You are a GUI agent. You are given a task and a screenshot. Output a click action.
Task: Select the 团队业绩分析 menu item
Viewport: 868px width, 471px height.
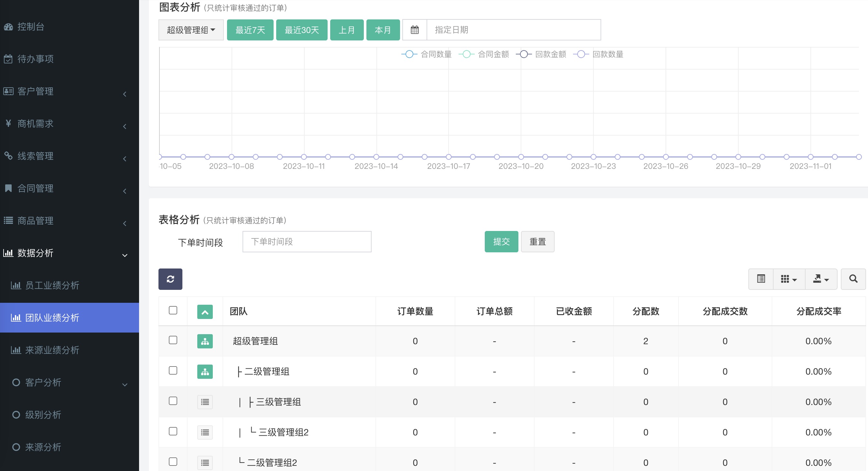(70, 318)
